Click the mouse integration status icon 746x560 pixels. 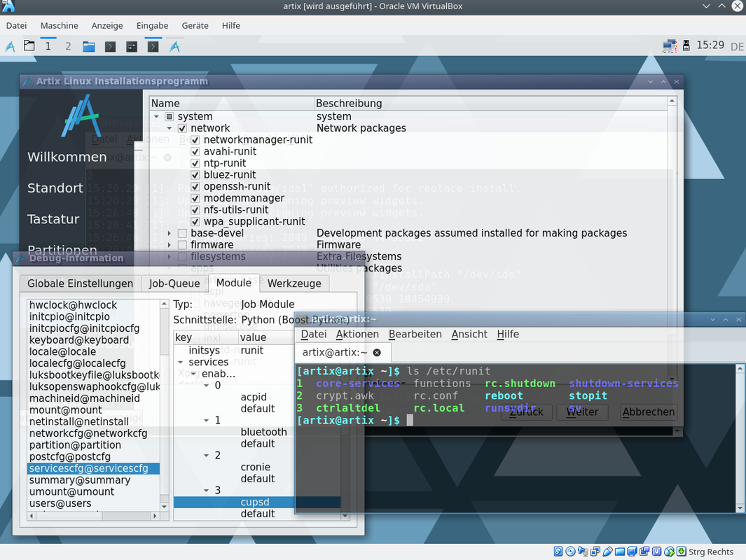coord(670,552)
